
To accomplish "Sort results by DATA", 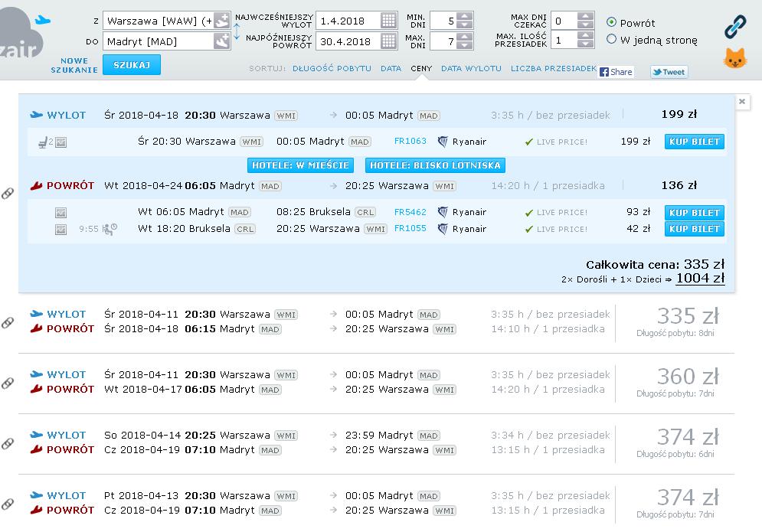I will click(391, 68).
